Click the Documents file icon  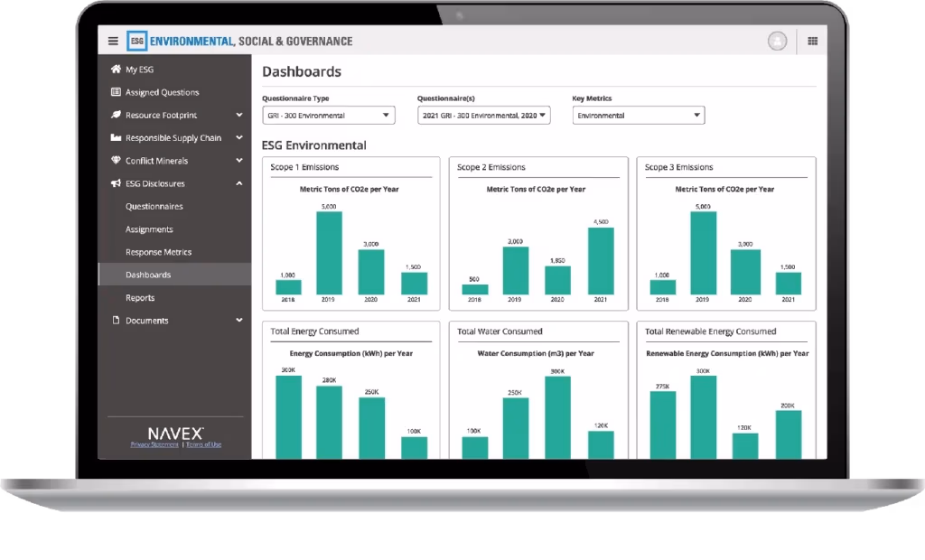116,320
